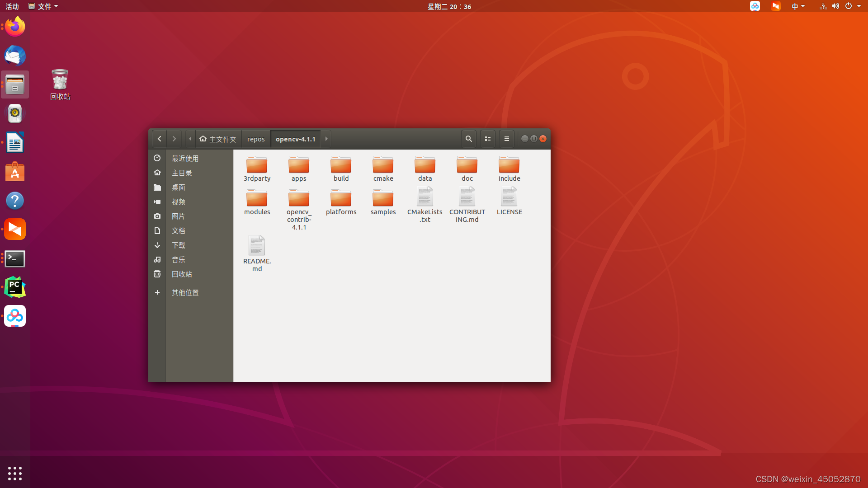Select the platforms folder
This screenshot has height=488, width=868.
341,202
